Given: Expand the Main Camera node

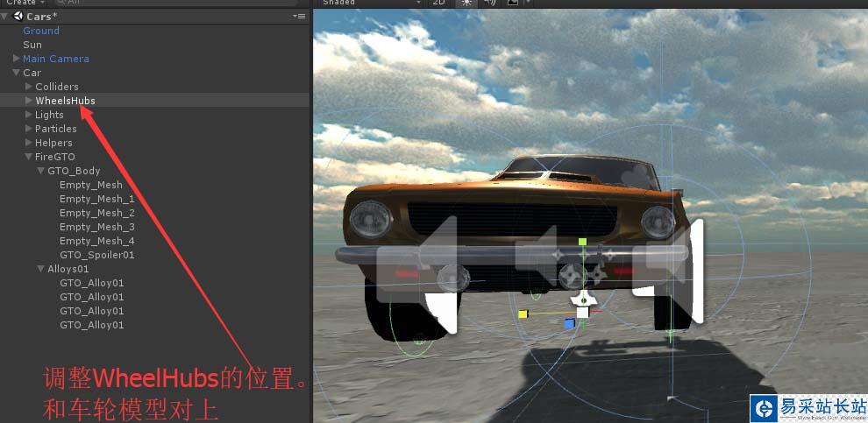Looking at the screenshot, I should (17, 58).
